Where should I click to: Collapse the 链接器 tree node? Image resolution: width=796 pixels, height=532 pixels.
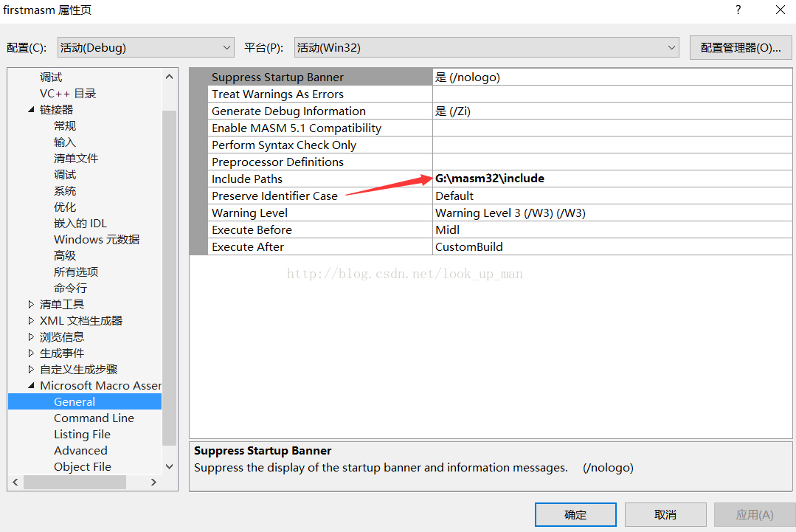pyautogui.click(x=31, y=110)
